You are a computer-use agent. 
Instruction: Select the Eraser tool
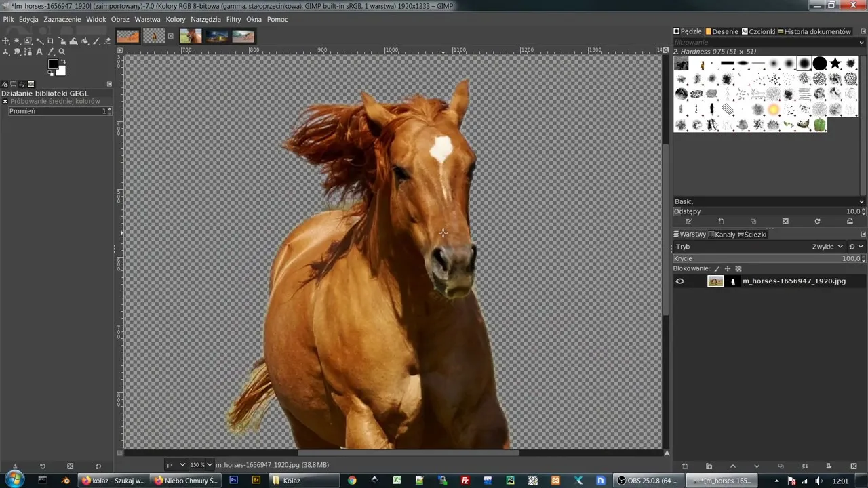coord(107,41)
